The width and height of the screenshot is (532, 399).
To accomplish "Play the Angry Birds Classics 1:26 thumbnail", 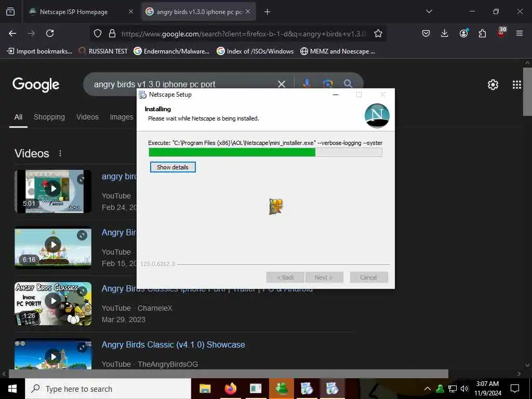I will coord(53,303).
